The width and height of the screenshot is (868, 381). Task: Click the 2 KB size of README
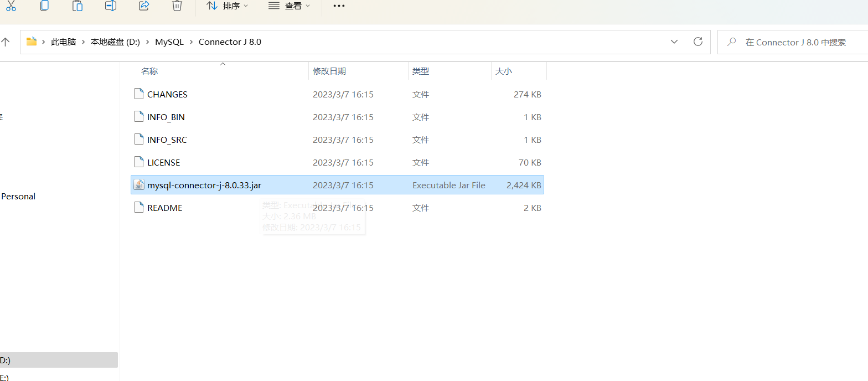click(x=533, y=208)
